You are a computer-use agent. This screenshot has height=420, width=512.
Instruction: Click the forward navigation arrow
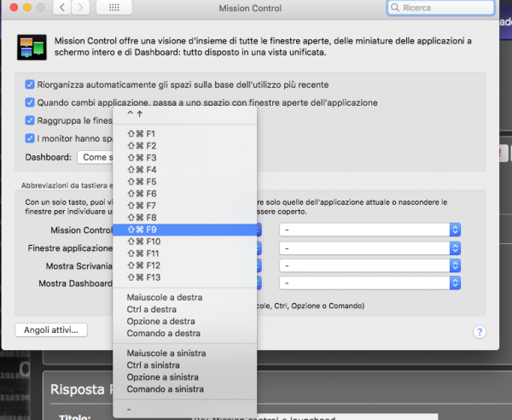[x=81, y=8]
